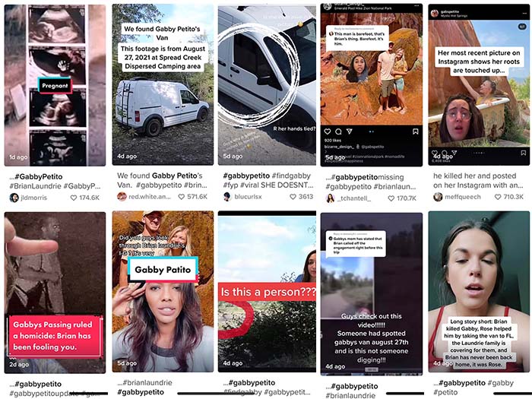Screen dimensions: 532x399
Task: Open video about her roots touched up
Action: 479,85
